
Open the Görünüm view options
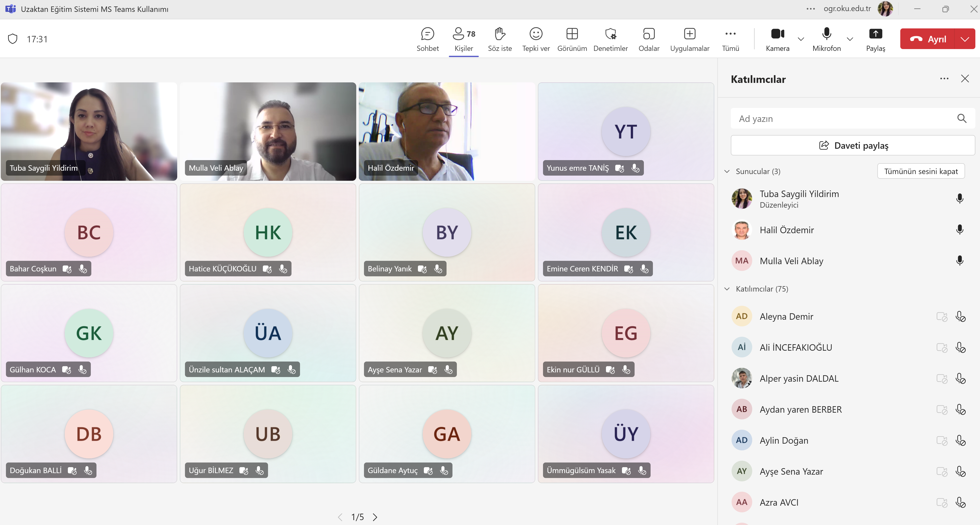(x=572, y=39)
